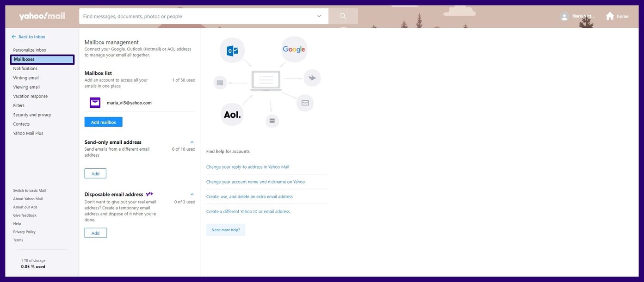Screen dimensions: 644x282
Task: Switch to basic Mail
Action: click(x=30, y=190)
